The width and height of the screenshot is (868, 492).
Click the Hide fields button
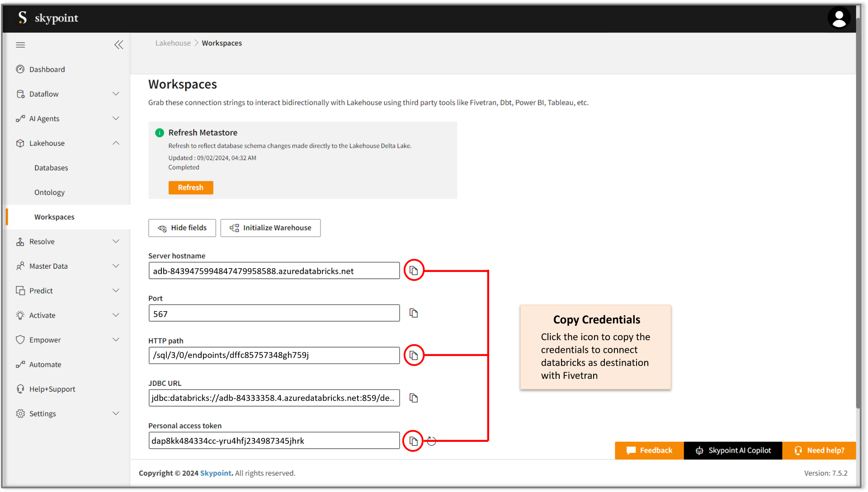click(182, 228)
